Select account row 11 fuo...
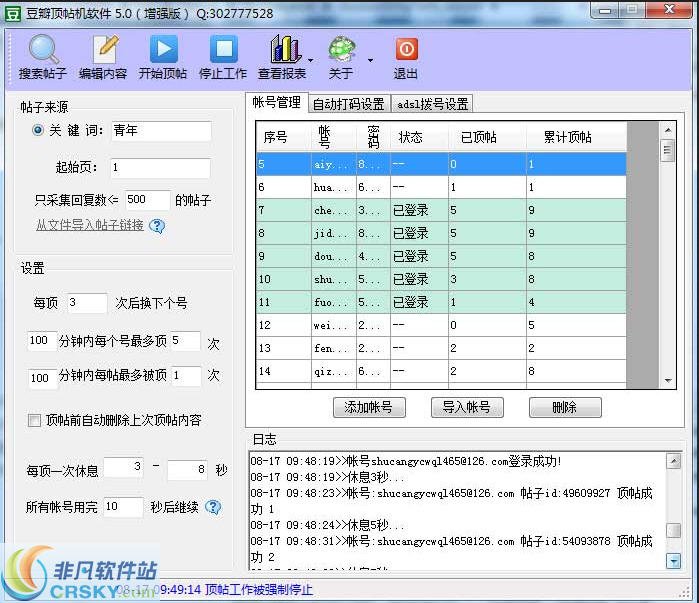Screen dimensions: 699x603 click(x=441, y=302)
